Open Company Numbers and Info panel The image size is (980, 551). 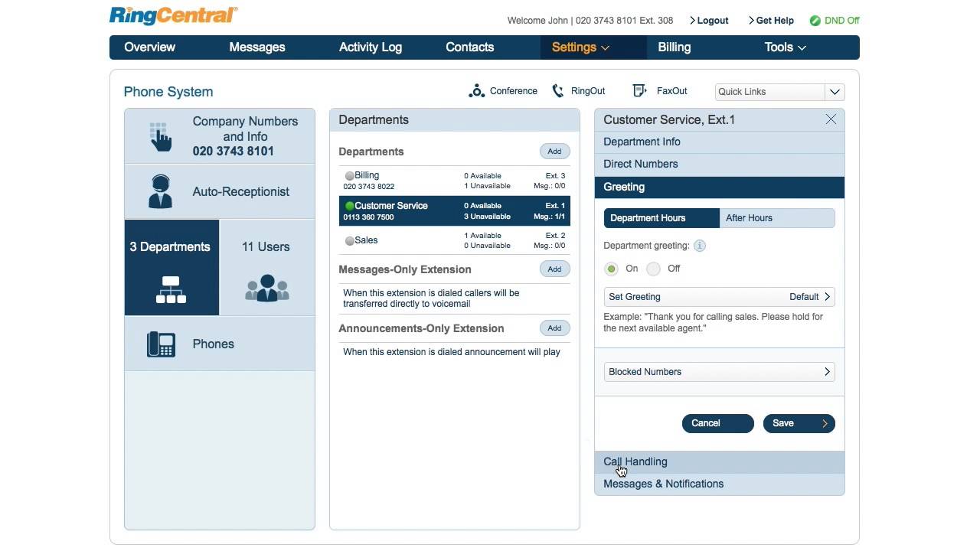pyautogui.click(x=219, y=135)
